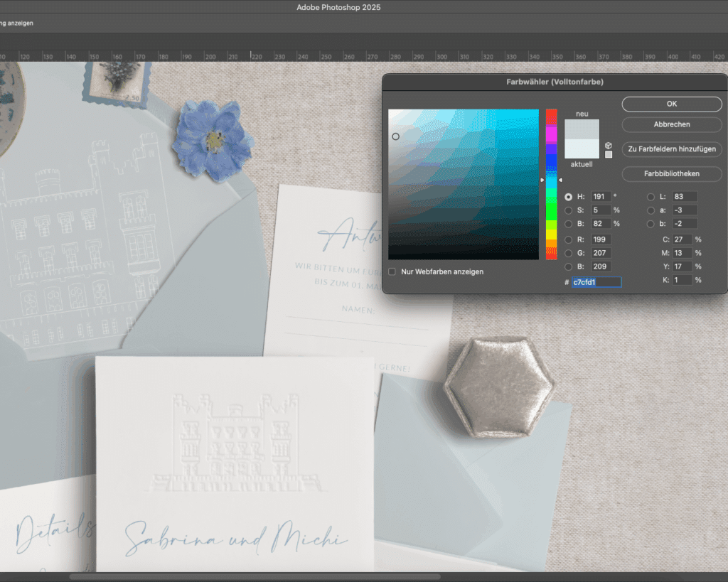728x582 pixels.
Task: Click the M magenta field showing 13
Action: 682,253
